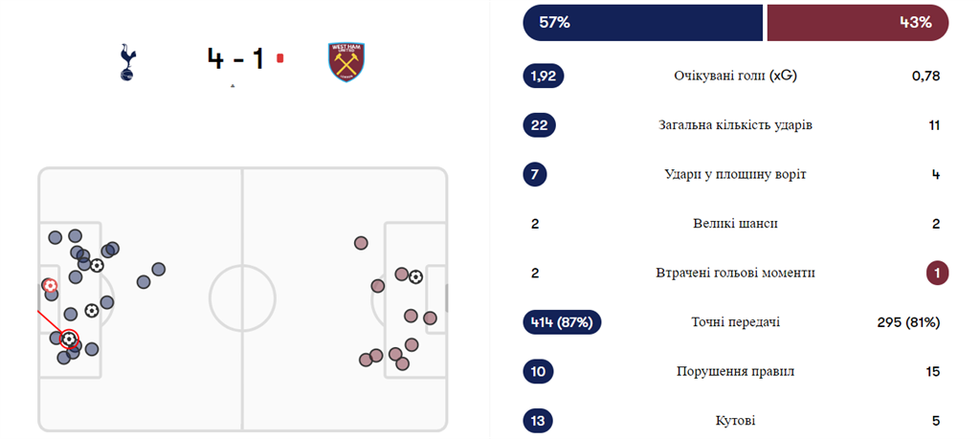Click the Загальна кількість ударів label

(x=735, y=125)
